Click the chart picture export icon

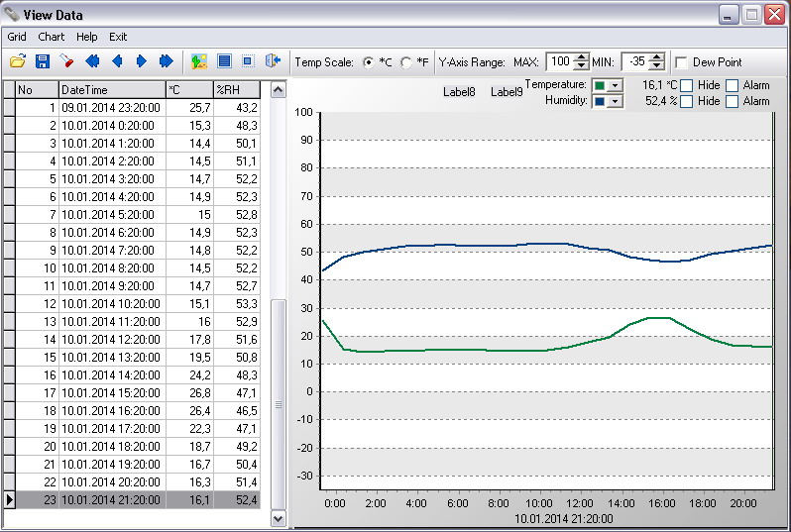coord(199,61)
